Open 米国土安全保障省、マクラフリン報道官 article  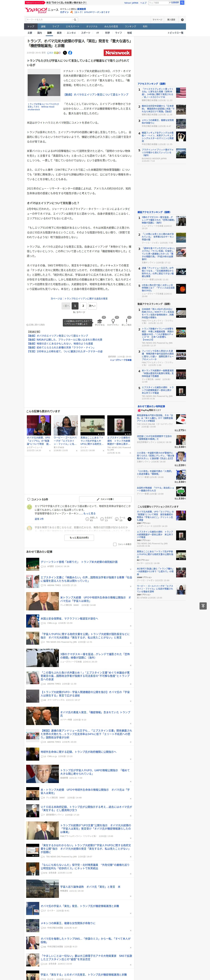tap(69, 618)
